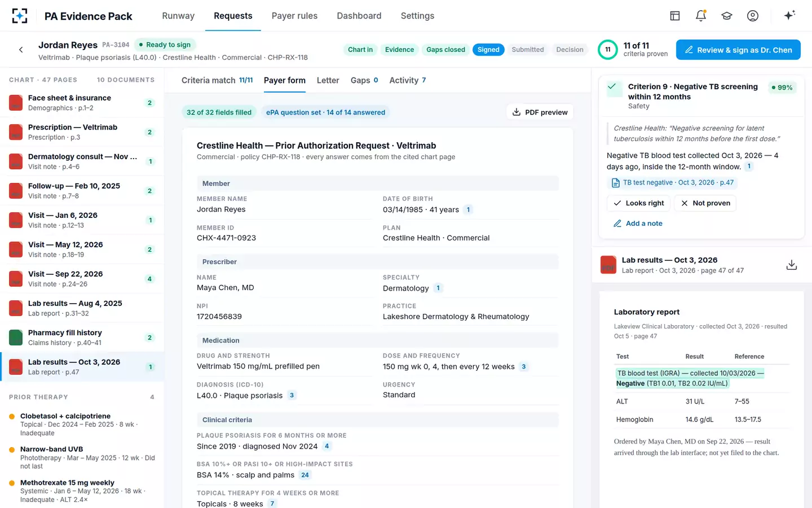812x508 pixels.
Task: View the Gaps tab
Action: click(x=364, y=80)
